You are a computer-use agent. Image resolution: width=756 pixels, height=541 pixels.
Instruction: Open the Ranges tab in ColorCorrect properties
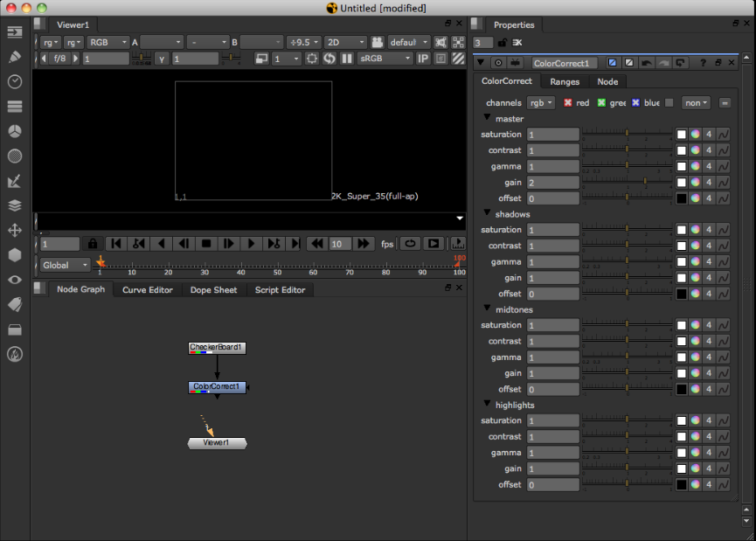[566, 80]
